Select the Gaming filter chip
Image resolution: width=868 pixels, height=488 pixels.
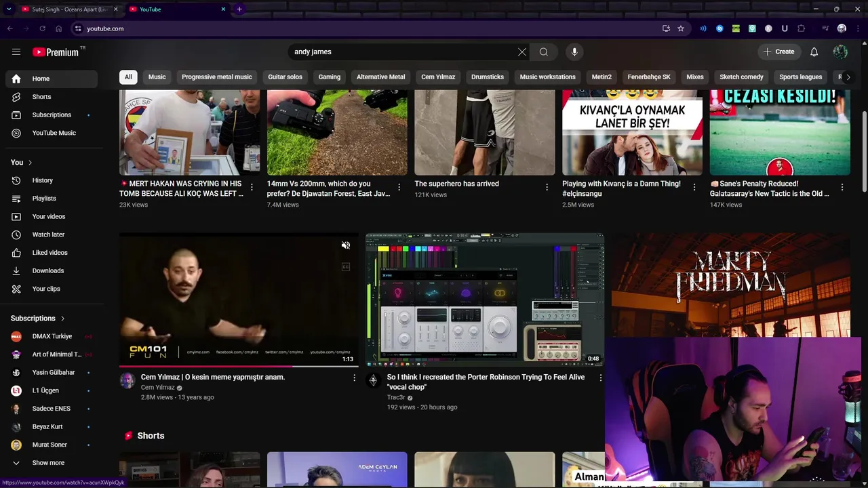(x=330, y=77)
